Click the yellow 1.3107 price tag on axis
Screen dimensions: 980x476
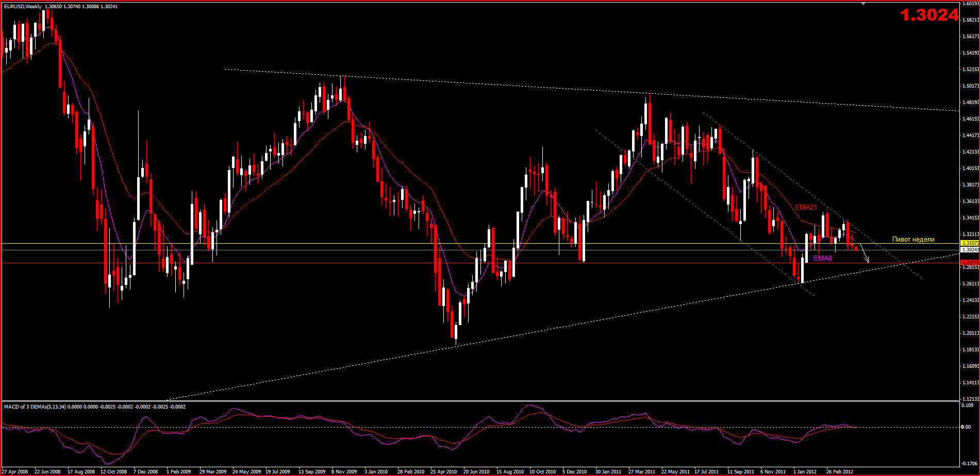(x=971, y=243)
